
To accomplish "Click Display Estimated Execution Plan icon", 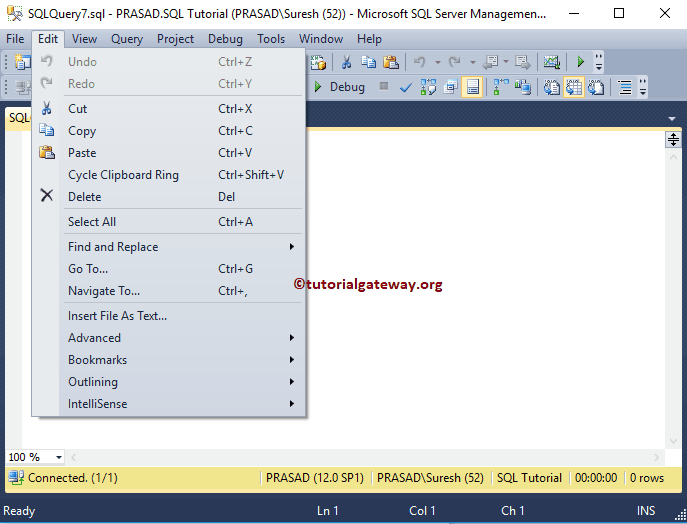I will point(428,87).
